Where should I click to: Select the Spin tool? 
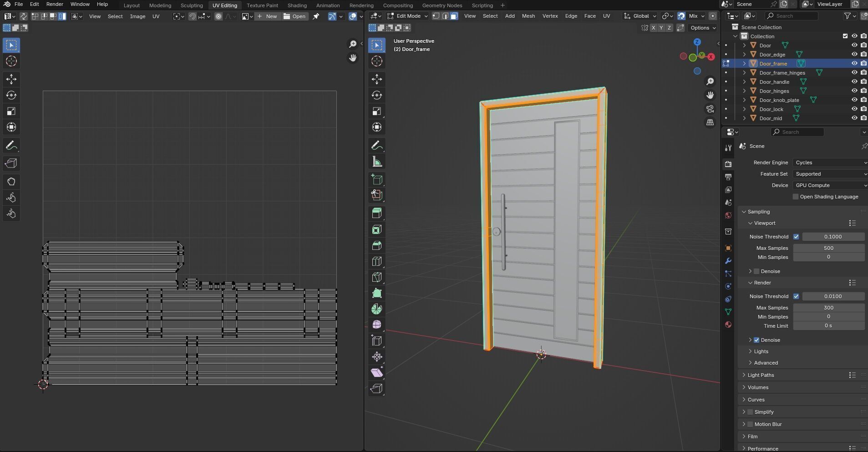point(376,309)
